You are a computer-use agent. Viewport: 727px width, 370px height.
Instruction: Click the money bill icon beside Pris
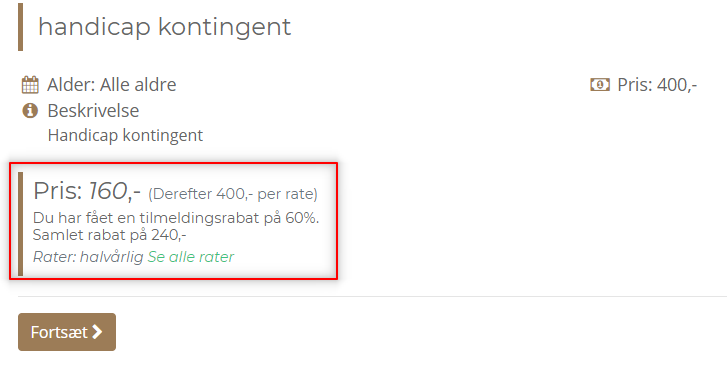[599, 84]
